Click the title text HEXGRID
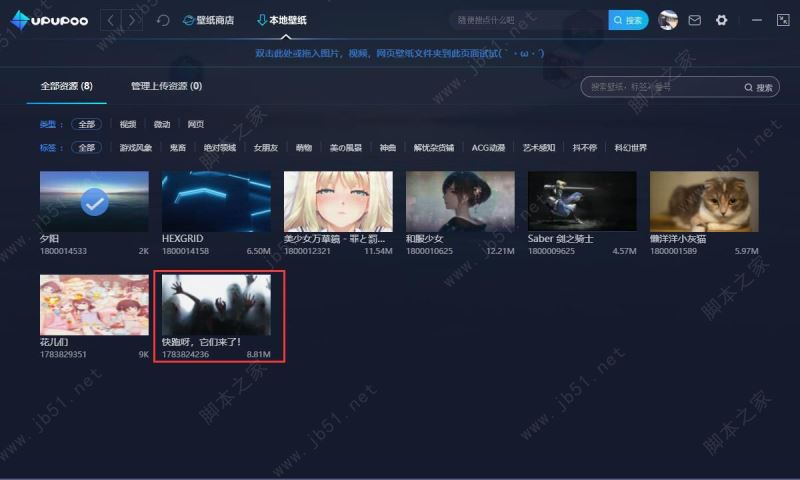This screenshot has height=480, width=800. click(183, 238)
